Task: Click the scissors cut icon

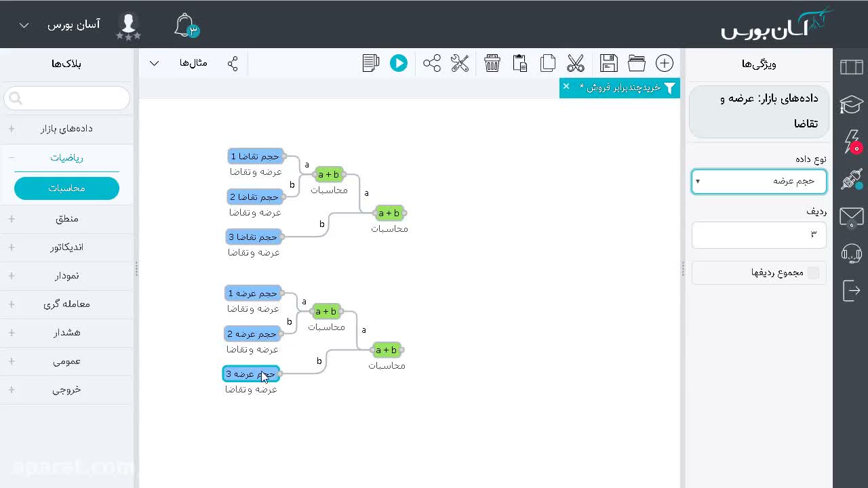Action: pos(576,63)
